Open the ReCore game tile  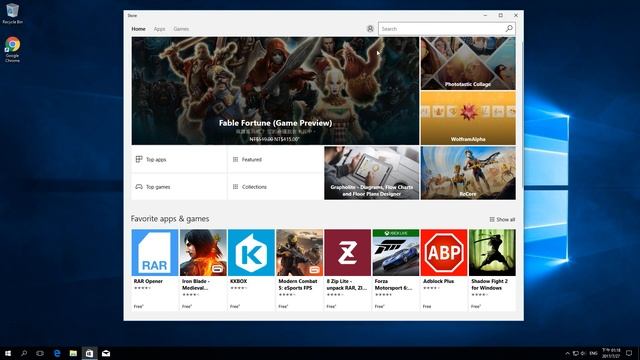(468, 173)
